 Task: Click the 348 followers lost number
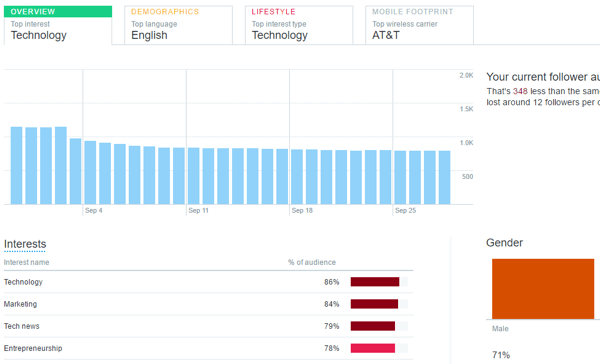tap(520, 91)
